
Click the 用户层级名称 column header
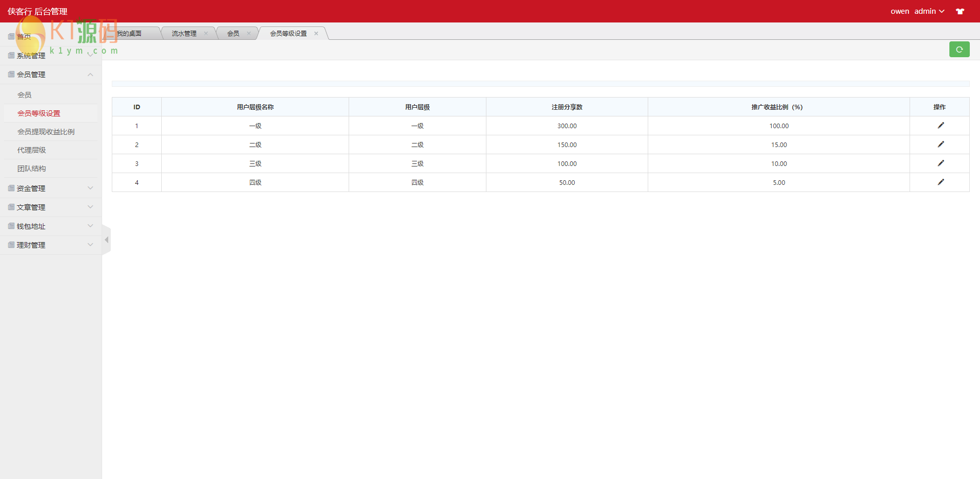pos(255,107)
